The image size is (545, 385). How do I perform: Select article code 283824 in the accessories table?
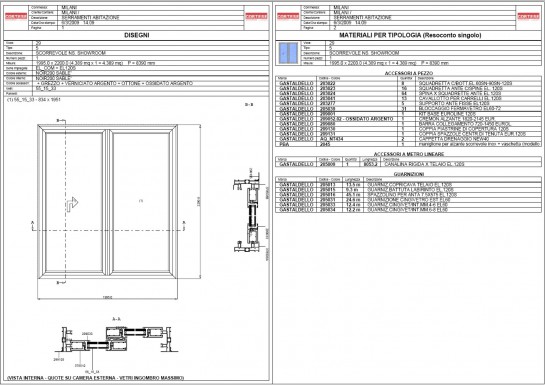328,93
